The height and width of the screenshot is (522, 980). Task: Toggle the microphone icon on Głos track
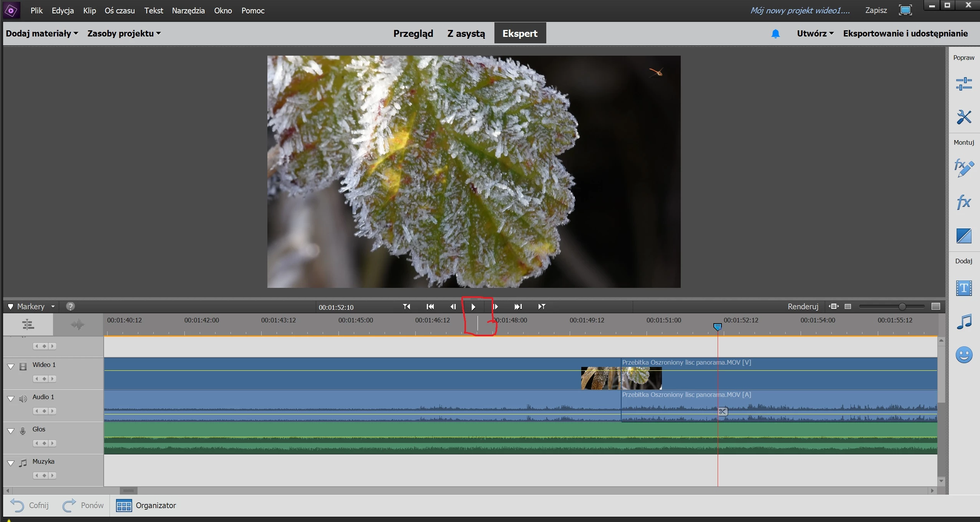coord(23,431)
